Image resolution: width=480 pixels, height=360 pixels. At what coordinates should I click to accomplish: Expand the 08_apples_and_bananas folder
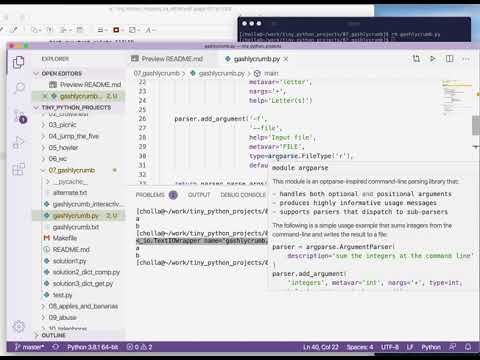pyautogui.click(x=83, y=306)
